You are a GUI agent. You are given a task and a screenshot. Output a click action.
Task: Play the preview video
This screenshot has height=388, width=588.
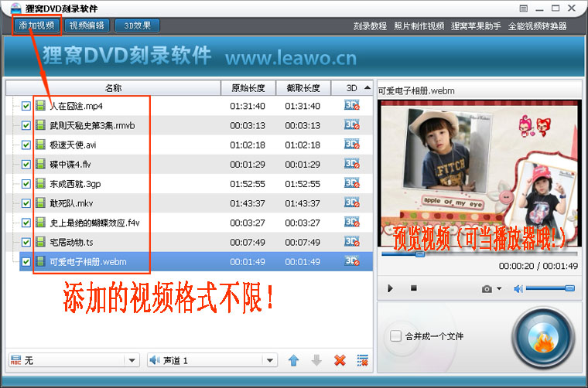(x=390, y=288)
